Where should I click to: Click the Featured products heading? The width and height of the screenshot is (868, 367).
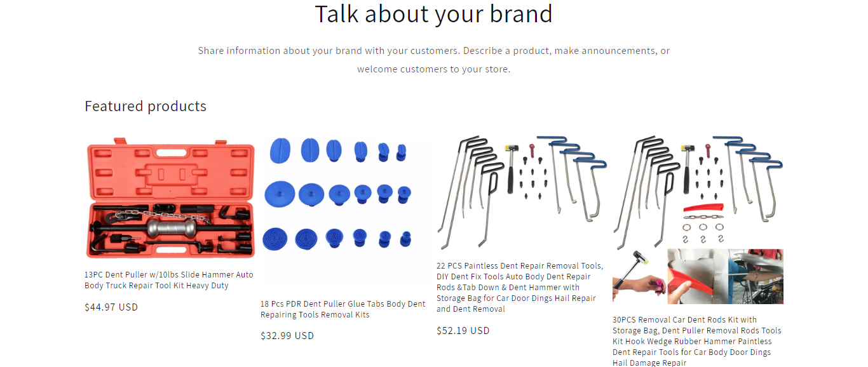pyautogui.click(x=146, y=106)
